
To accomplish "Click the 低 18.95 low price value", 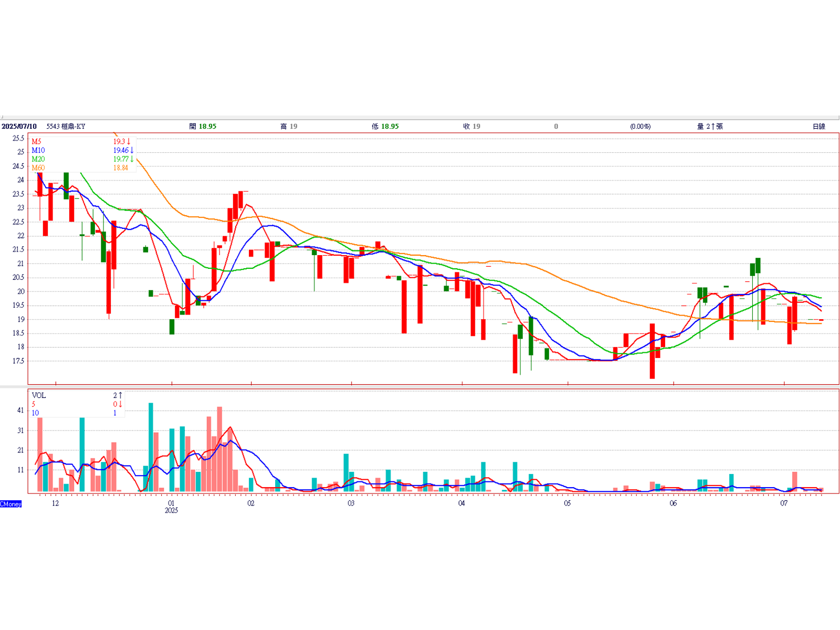I will pyautogui.click(x=385, y=127).
